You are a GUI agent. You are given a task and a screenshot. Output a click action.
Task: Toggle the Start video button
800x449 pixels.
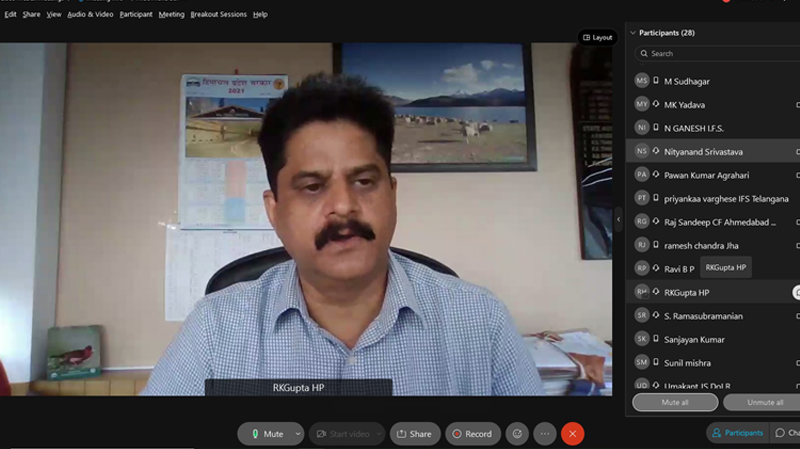coord(343,434)
